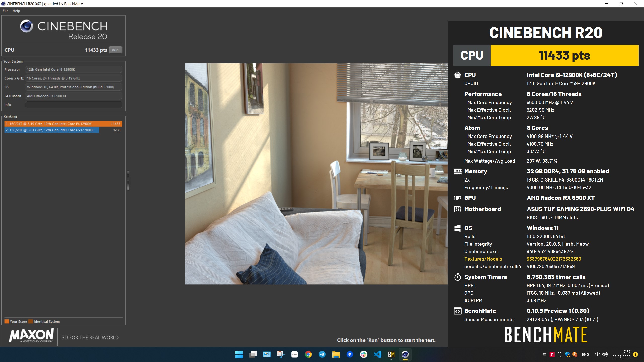Click the orange Your Score legend swatch
The width and height of the screenshot is (644, 362).
point(7,321)
